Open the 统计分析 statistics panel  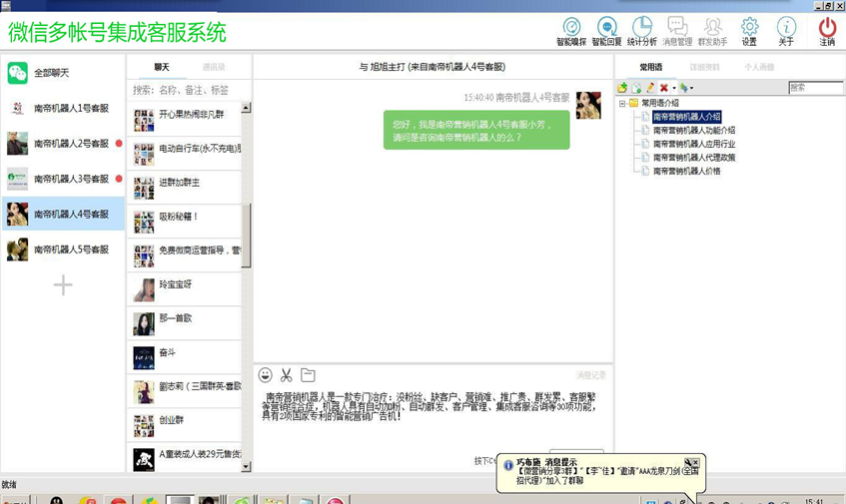tap(641, 31)
